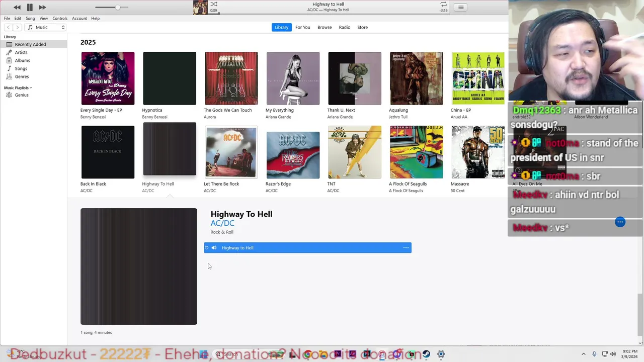Image resolution: width=644 pixels, height=362 pixels.
Task: Open the Hypnotica album cover
Action: [x=170, y=78]
